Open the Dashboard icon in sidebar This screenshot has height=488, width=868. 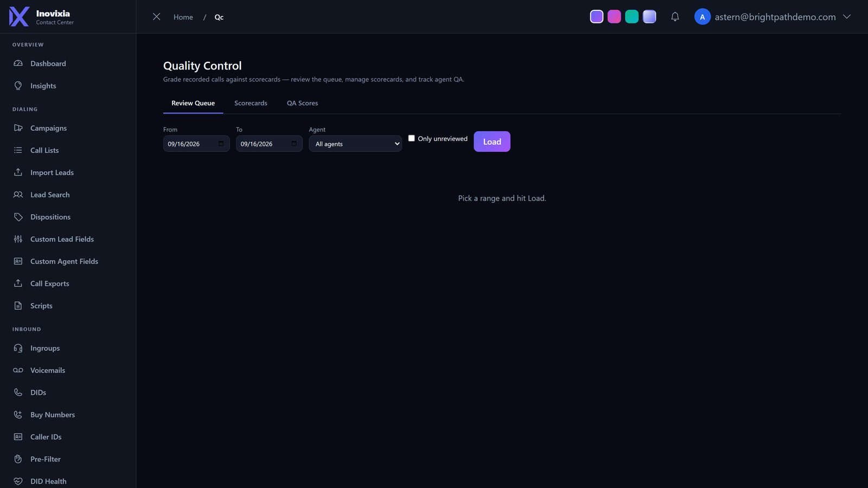click(x=18, y=63)
